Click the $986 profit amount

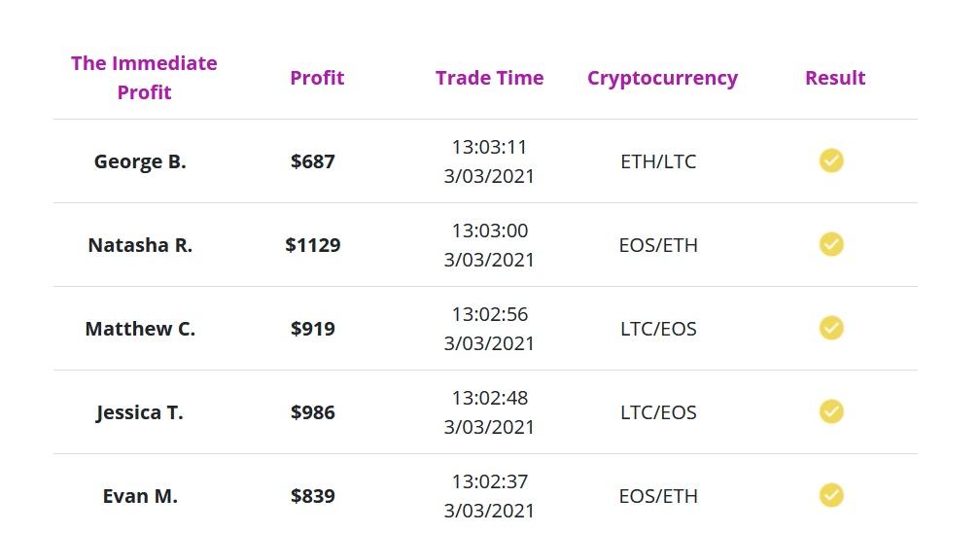tap(313, 412)
